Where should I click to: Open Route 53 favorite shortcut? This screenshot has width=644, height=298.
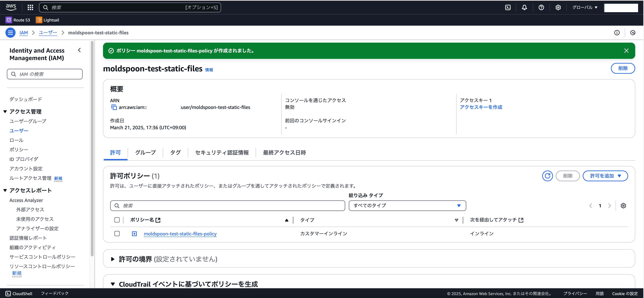18,20
